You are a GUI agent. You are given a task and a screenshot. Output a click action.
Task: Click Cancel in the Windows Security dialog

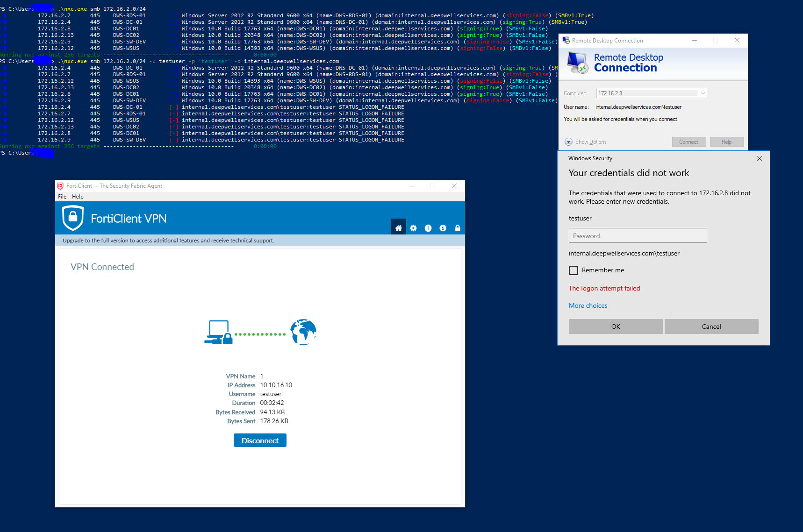click(x=711, y=326)
